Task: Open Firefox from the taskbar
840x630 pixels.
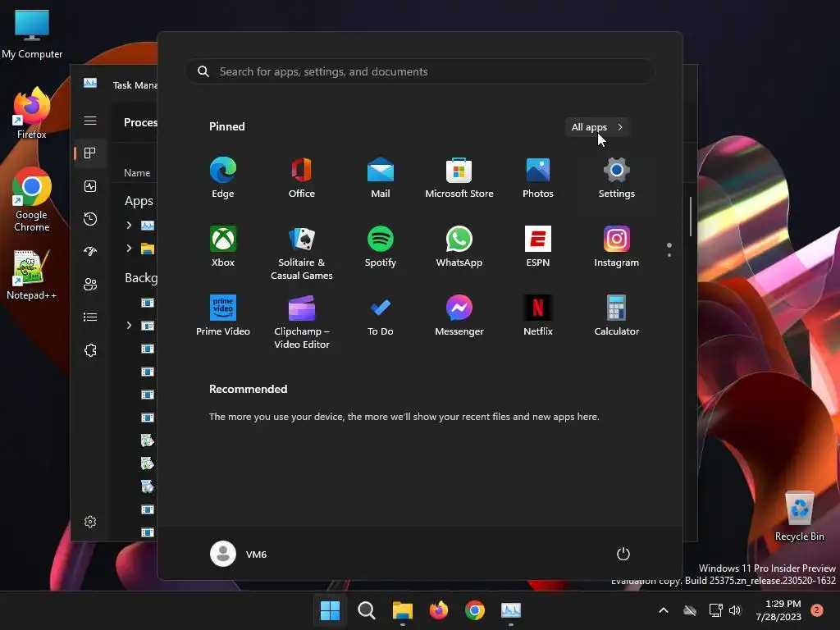Action: pos(439,610)
